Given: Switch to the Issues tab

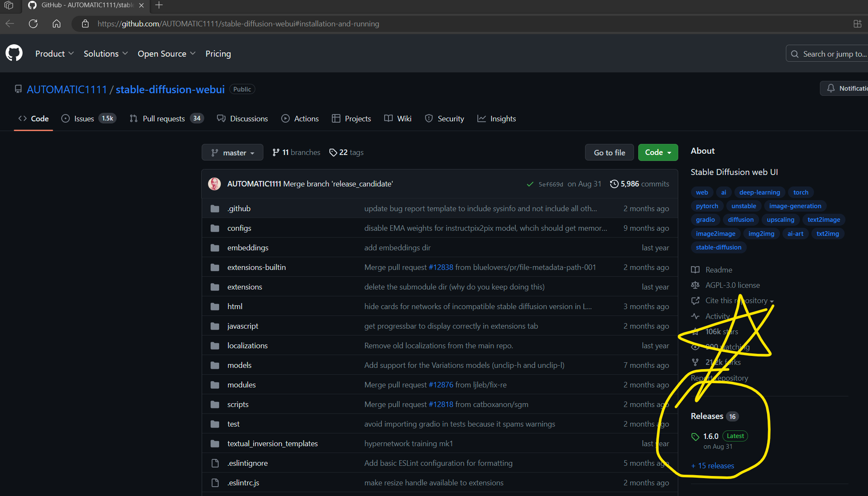Looking at the screenshot, I should 84,119.
